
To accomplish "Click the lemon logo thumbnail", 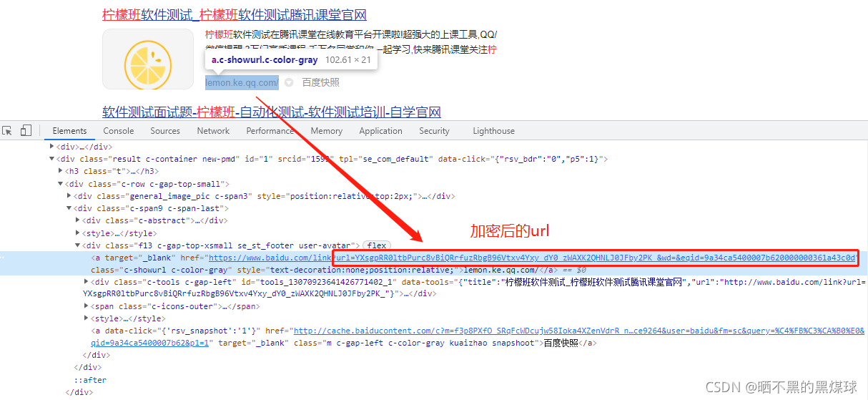I will tap(148, 59).
